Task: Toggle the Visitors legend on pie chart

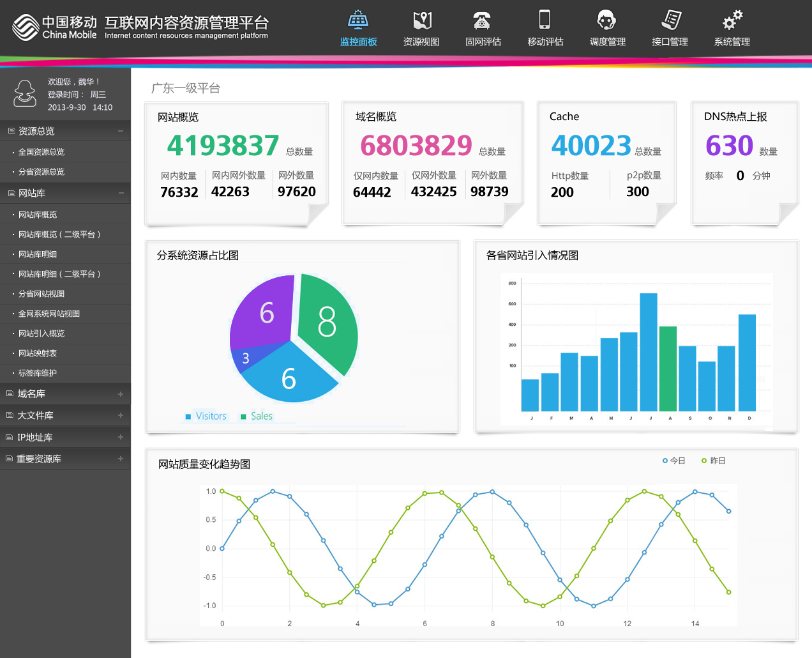Action: tap(206, 417)
